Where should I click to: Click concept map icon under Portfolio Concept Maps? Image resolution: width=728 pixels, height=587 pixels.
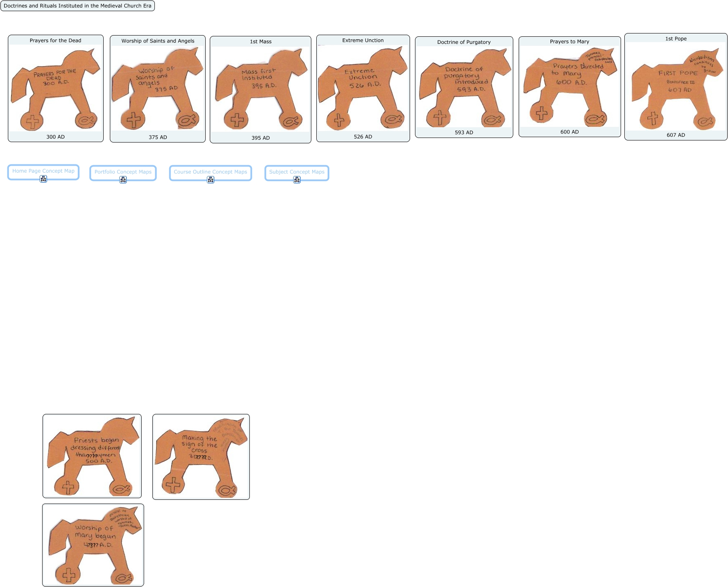(x=123, y=180)
